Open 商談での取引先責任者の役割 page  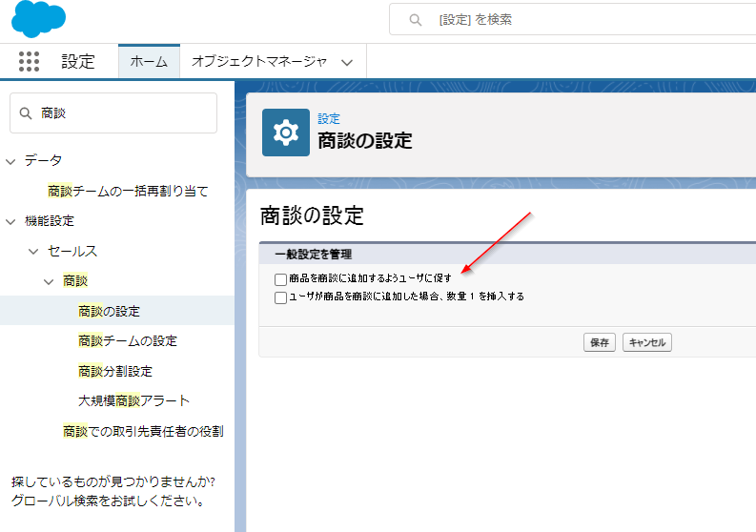click(x=143, y=431)
